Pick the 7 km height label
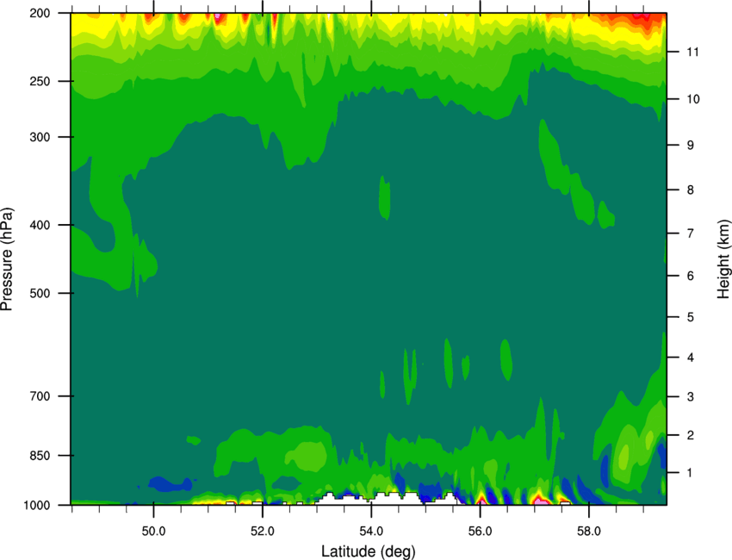Viewport: 732px width, 560px height. tap(691, 233)
